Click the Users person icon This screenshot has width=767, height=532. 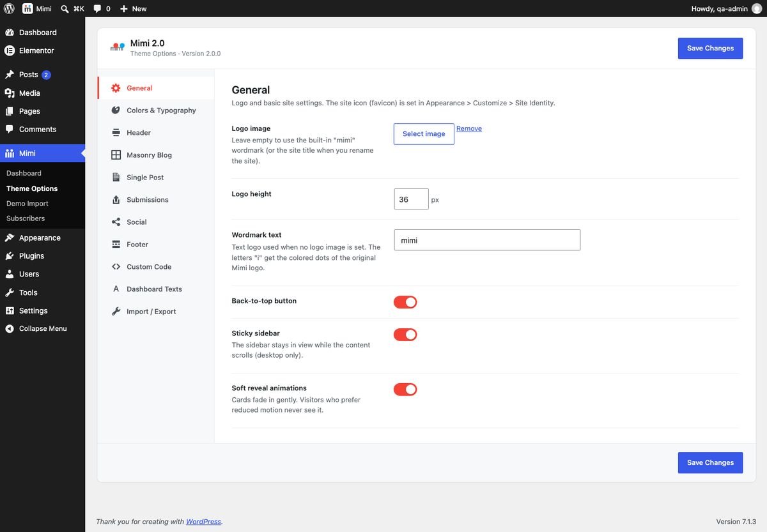[10, 274]
